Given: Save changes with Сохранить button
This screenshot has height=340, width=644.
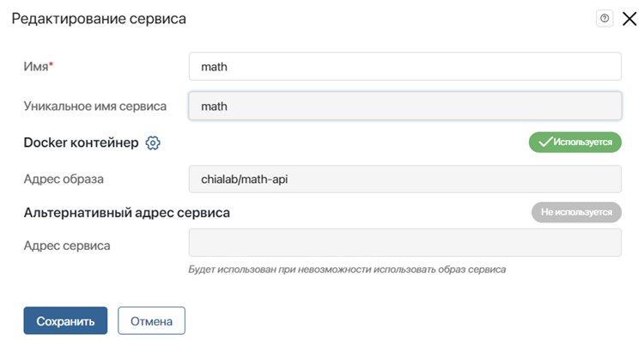Looking at the screenshot, I should pos(65,321).
